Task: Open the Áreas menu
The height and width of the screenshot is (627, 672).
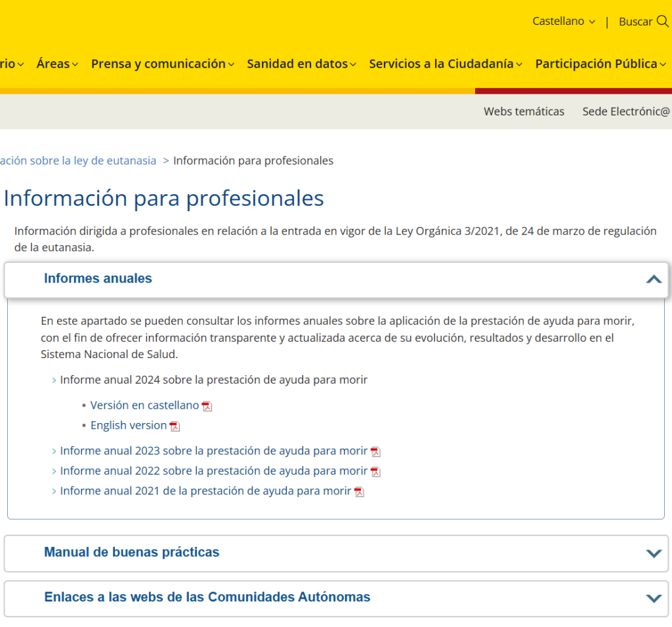Action: click(x=57, y=64)
